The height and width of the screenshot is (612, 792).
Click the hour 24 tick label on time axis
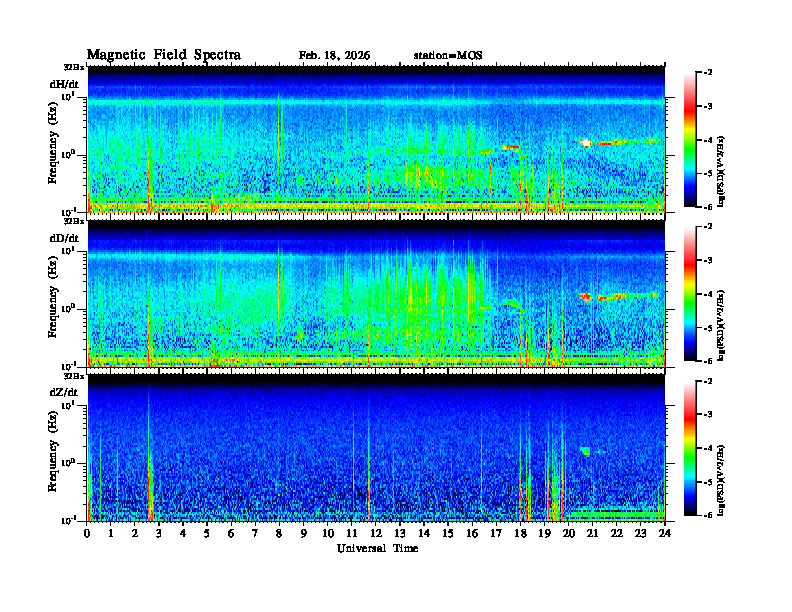pyautogui.click(x=665, y=533)
